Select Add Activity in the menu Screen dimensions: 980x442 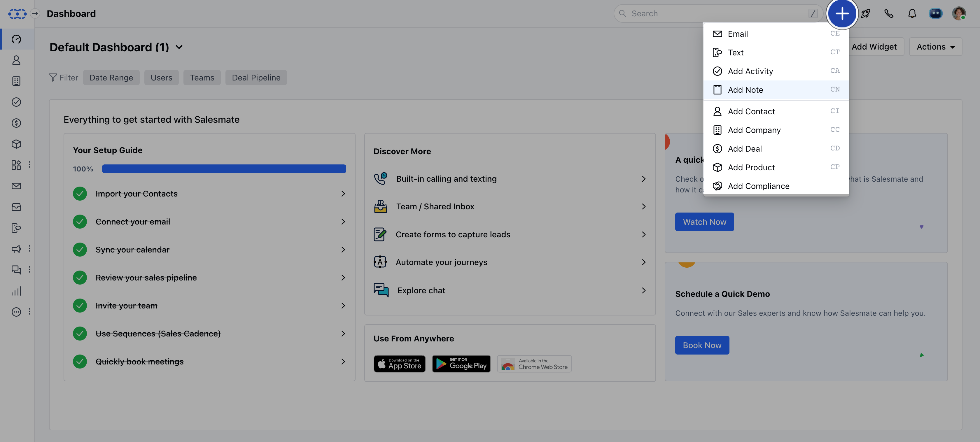point(776,71)
